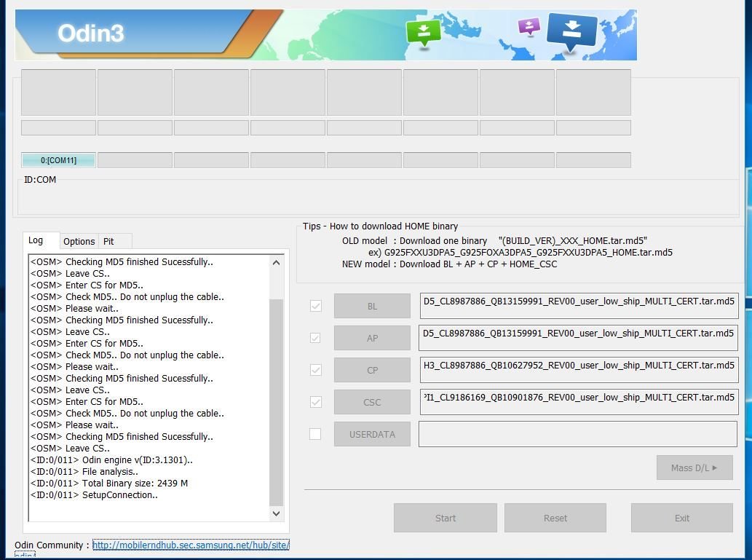Click the Odin3 logo in the banner
The image size is (752, 560).
(91, 33)
